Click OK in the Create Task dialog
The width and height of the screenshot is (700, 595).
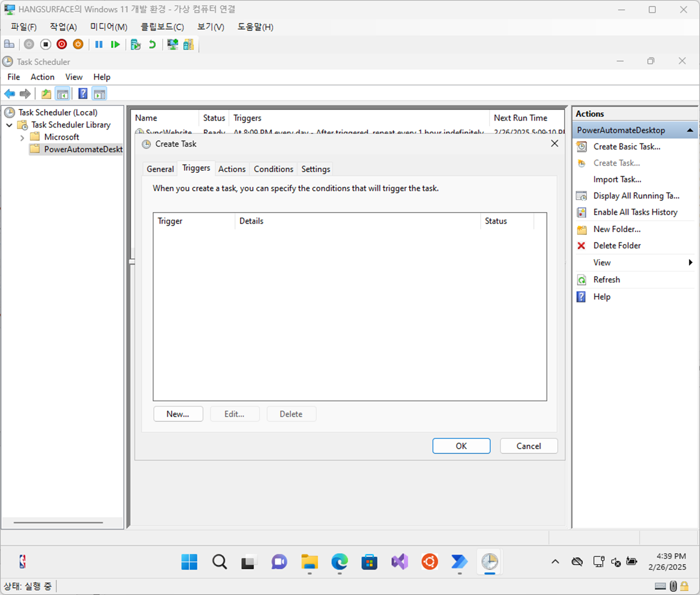(x=462, y=446)
